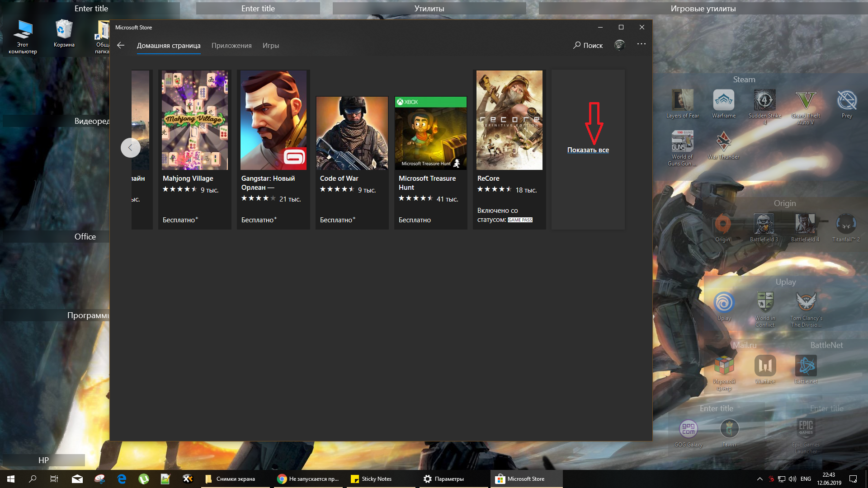Open Игровой центр Mail.ru icon
Image resolution: width=868 pixels, height=488 pixels.
[724, 373]
